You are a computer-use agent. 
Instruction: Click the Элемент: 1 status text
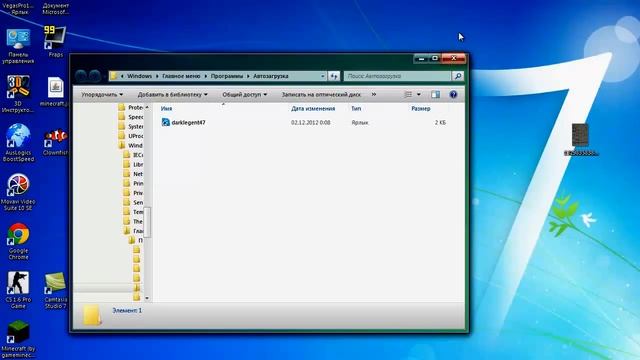click(127, 311)
